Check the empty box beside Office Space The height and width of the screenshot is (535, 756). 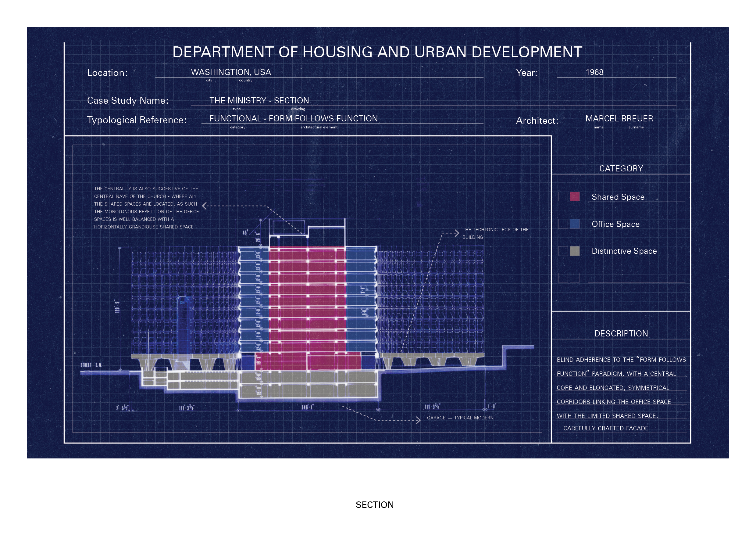pos(563,224)
